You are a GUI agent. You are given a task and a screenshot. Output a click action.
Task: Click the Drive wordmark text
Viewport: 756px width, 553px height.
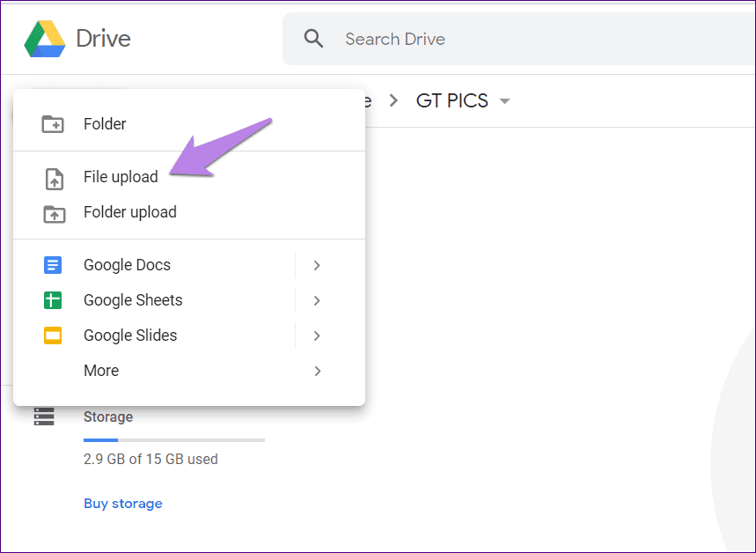pyautogui.click(x=103, y=39)
